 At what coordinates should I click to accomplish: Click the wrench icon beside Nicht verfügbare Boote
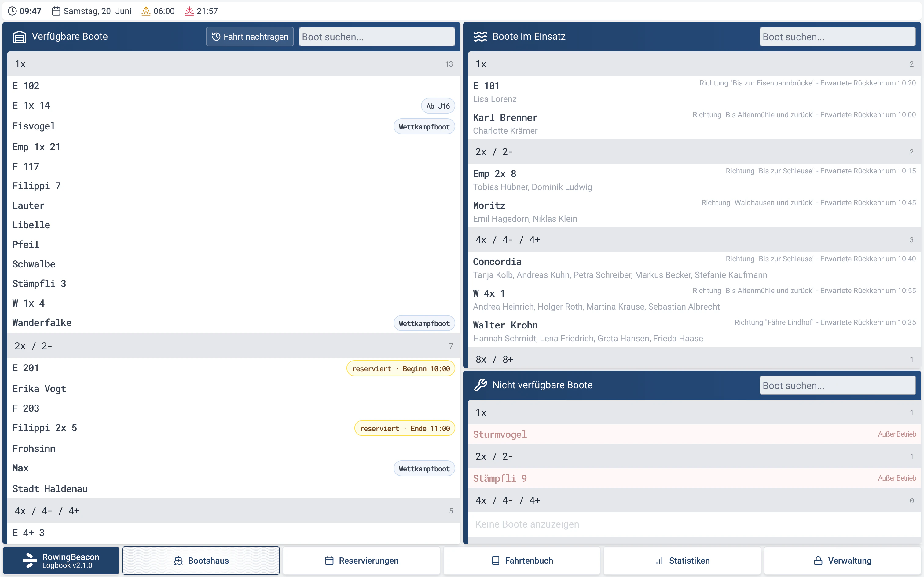(x=480, y=385)
